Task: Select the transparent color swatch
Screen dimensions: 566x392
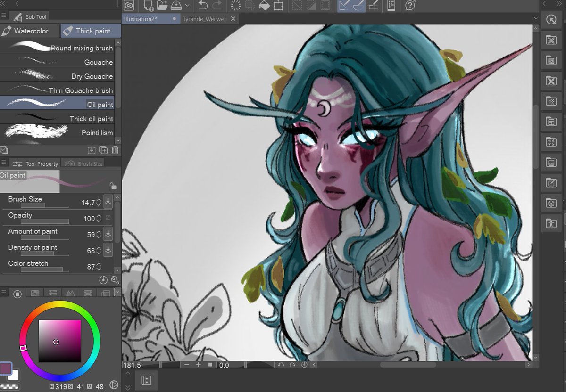Action: (x=9, y=386)
